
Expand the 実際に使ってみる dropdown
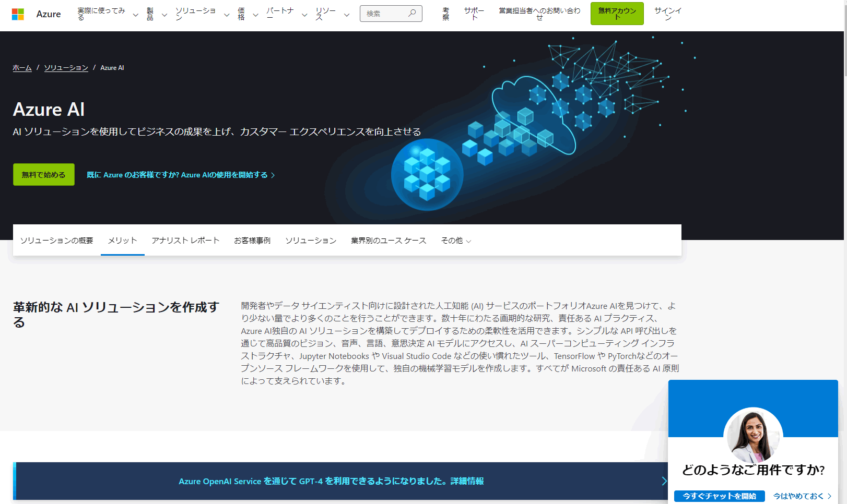click(x=108, y=14)
